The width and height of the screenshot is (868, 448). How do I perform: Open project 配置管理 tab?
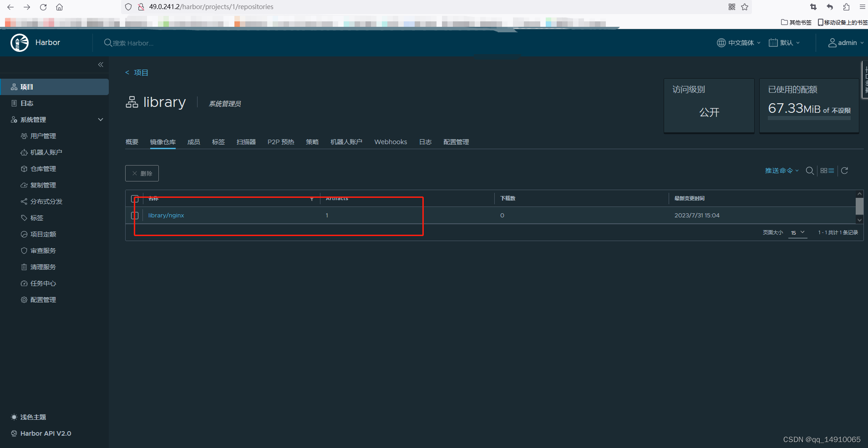(x=456, y=142)
